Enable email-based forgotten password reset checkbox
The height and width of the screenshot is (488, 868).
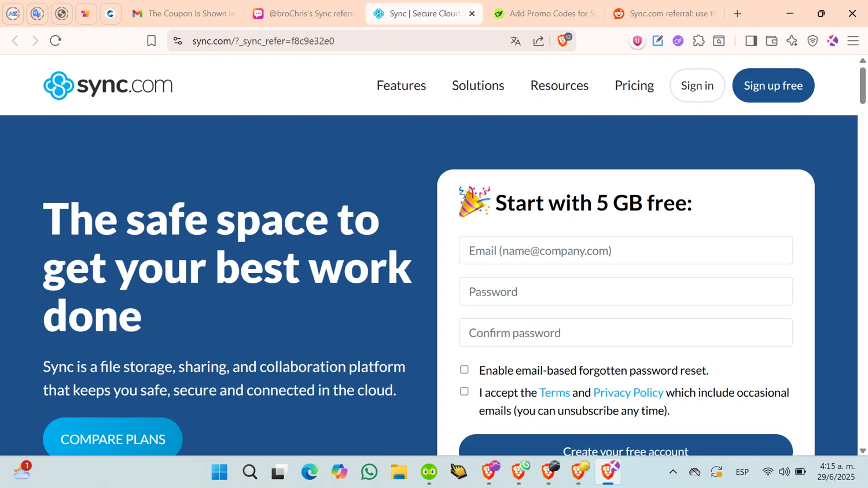(464, 369)
